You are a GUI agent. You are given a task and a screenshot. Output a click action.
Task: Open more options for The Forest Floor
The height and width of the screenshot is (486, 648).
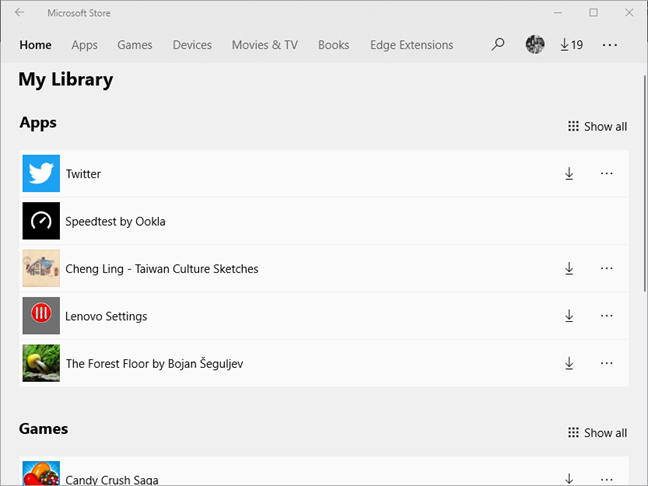[606, 363]
